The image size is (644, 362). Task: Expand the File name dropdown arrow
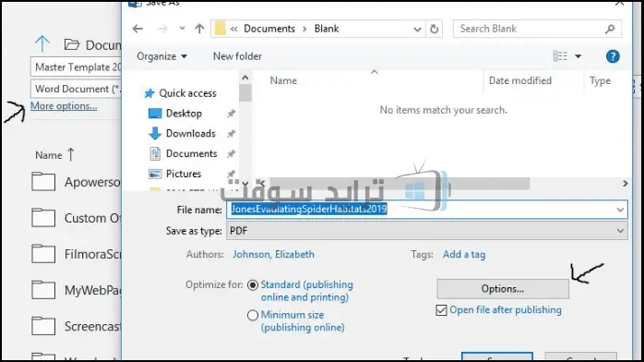620,210
